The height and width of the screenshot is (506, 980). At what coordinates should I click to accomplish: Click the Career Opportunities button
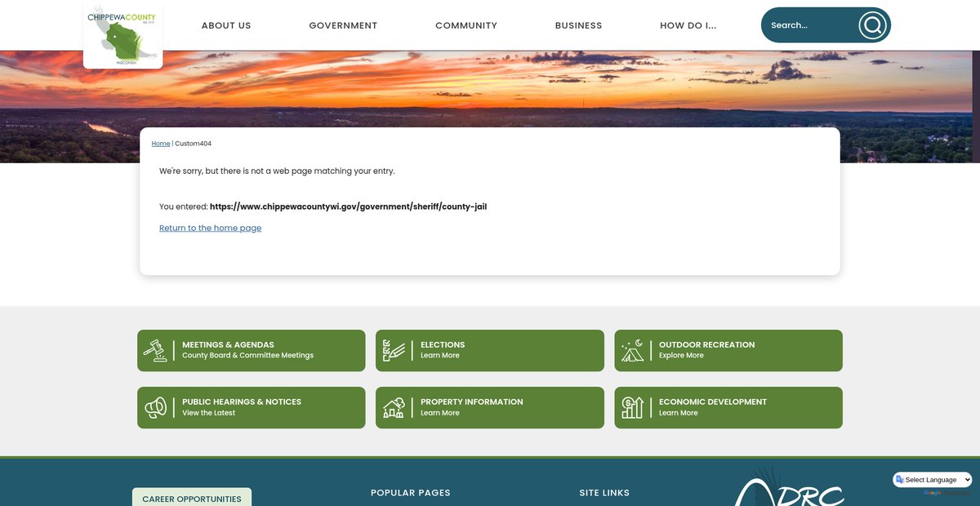[x=192, y=498]
